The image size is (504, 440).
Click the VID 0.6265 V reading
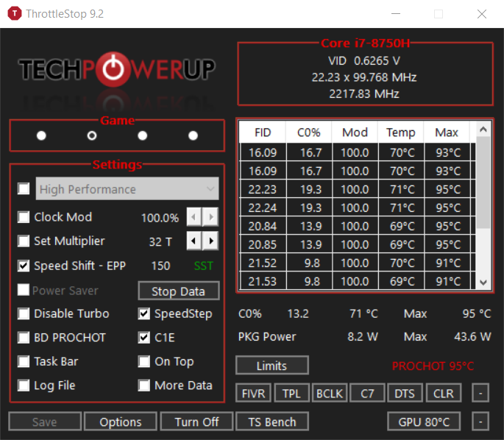[x=364, y=61]
